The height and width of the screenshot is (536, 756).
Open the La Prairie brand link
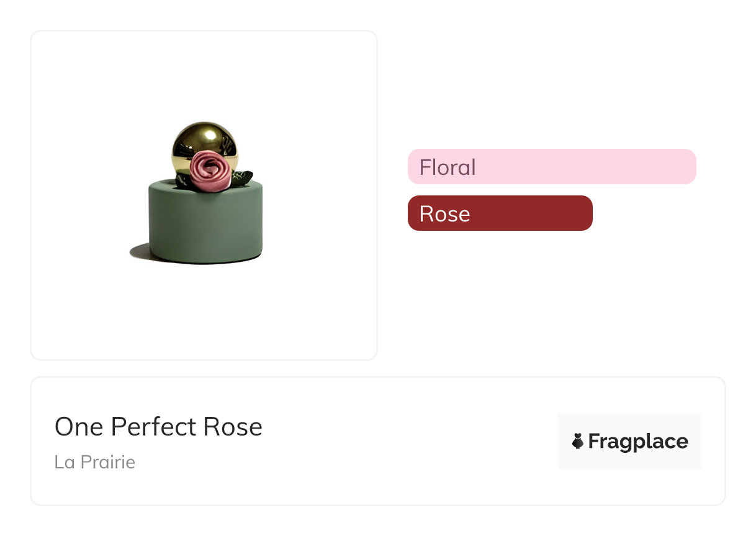click(x=95, y=462)
